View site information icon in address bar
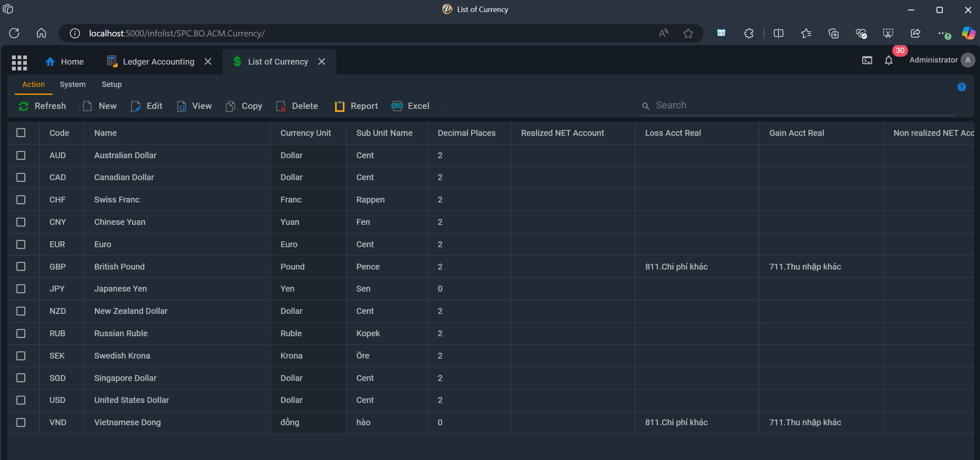Screen dimensions: 980x460 (x=74, y=33)
